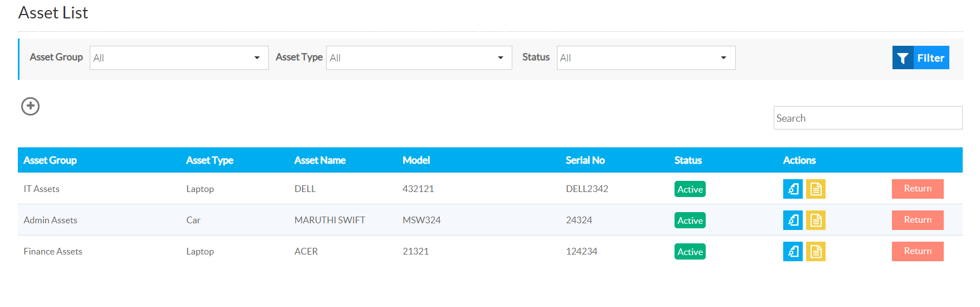Sort by Serial No column header
Viewport: 980px width, 307px height.
(x=585, y=160)
